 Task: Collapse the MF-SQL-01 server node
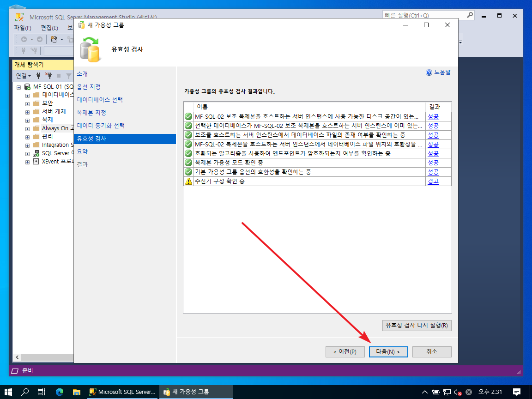click(x=18, y=87)
